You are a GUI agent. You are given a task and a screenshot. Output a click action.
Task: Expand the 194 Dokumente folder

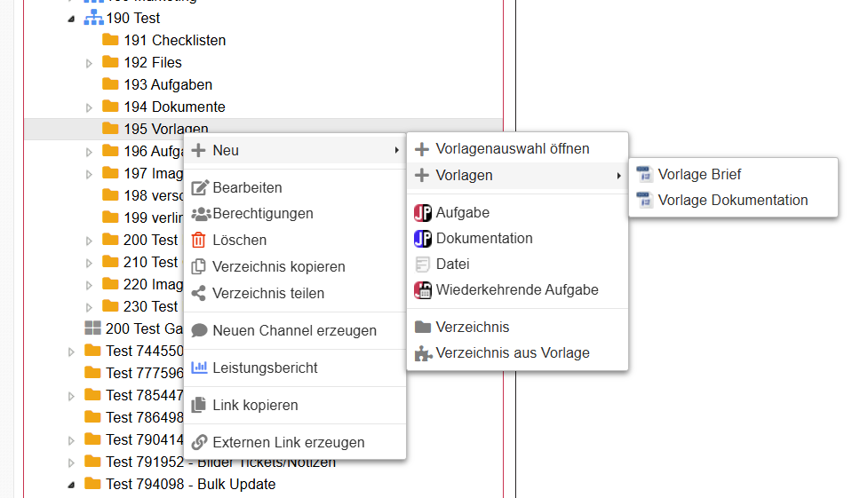click(x=89, y=107)
